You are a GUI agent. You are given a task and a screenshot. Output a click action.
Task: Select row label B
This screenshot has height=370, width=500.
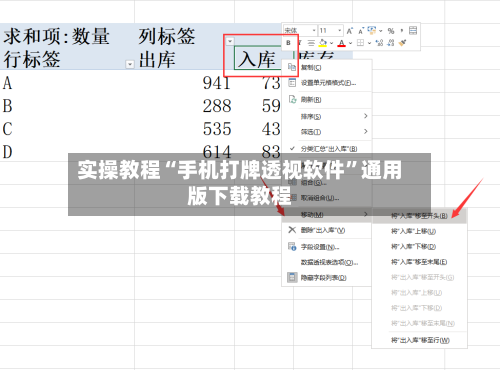pyautogui.click(x=67, y=106)
